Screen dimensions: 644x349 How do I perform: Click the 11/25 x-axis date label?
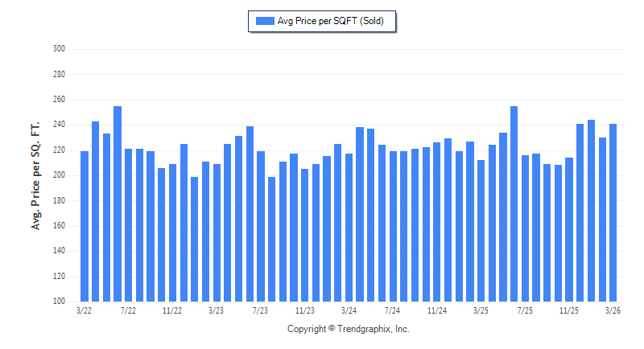(x=569, y=310)
